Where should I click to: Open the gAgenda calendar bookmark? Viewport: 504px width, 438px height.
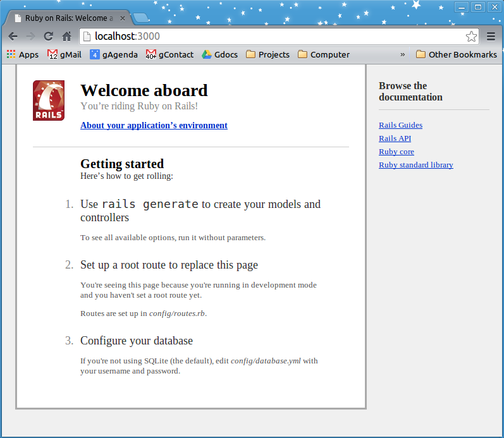113,54
